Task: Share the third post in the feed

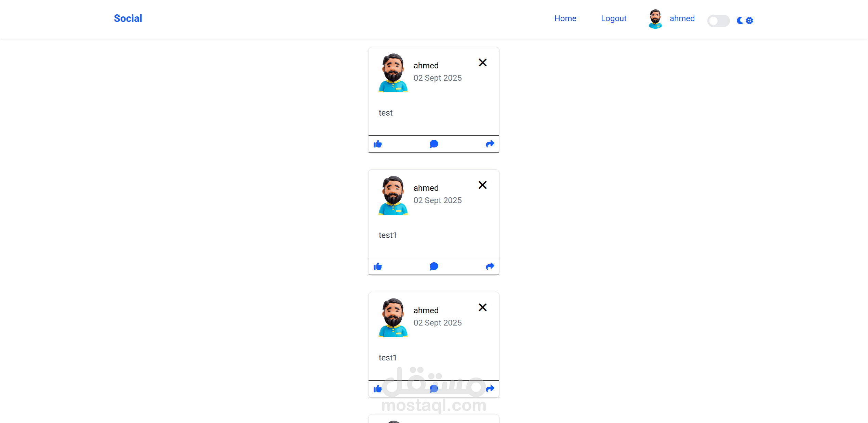Action: pyautogui.click(x=490, y=389)
